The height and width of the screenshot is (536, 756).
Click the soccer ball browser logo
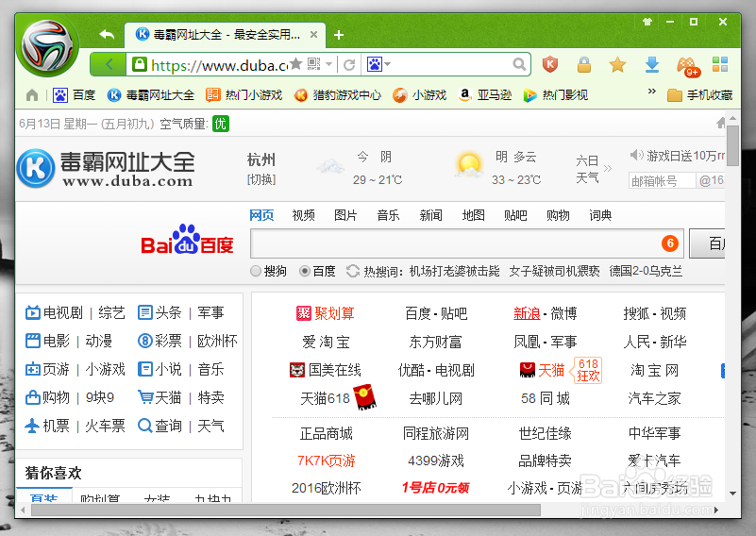[x=47, y=46]
